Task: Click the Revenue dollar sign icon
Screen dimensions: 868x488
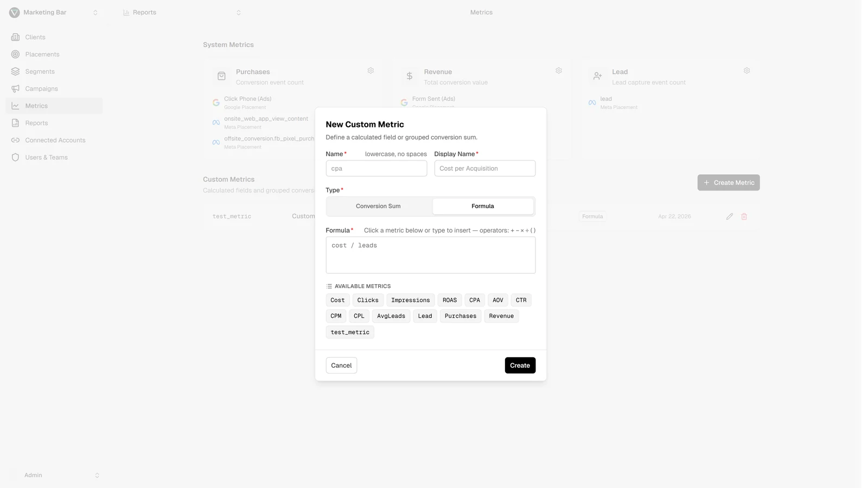Action: (410, 76)
